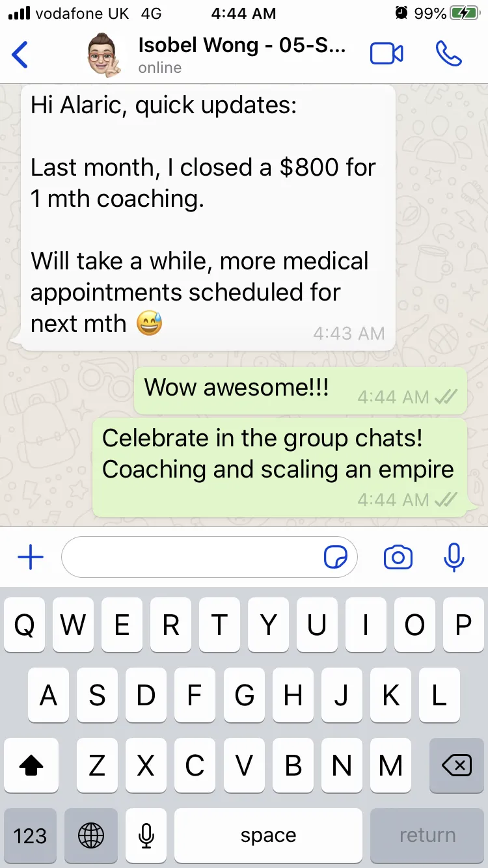This screenshot has height=868, width=488.
Task: Go back using the blue chevron
Action: [x=20, y=54]
